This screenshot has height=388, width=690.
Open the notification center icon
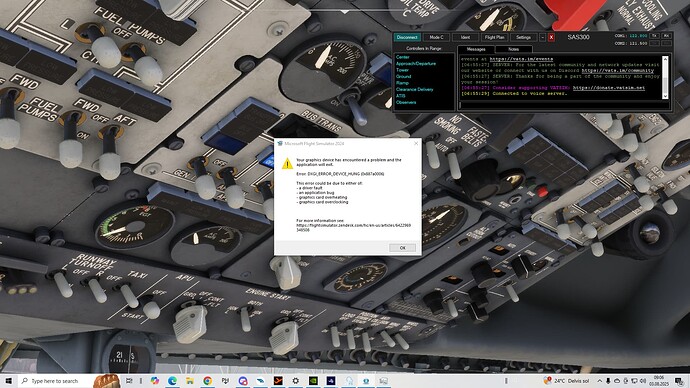click(680, 381)
